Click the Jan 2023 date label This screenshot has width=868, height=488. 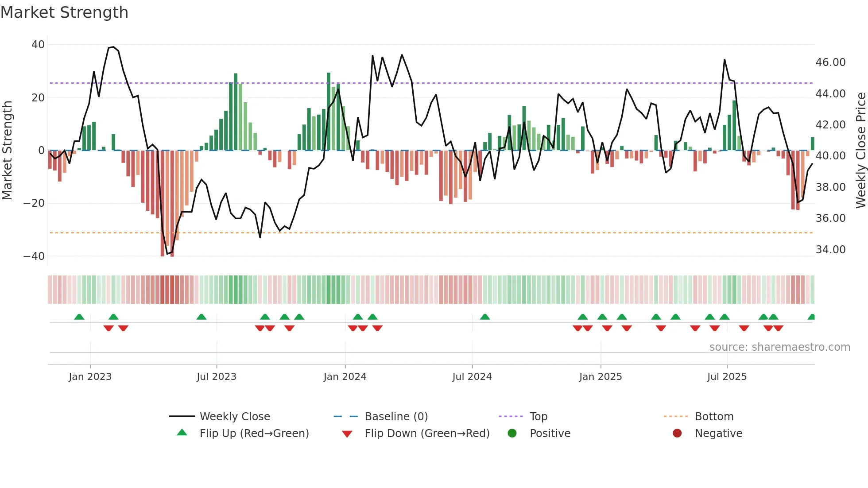tap(90, 377)
